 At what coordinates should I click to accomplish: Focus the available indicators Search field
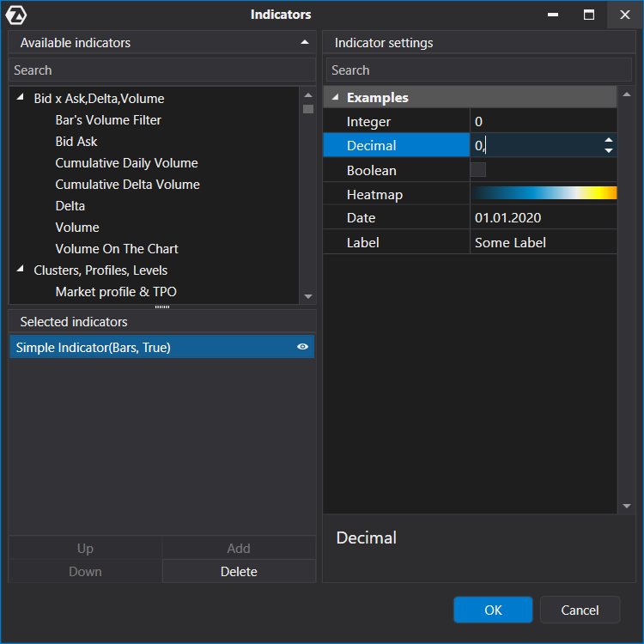161,70
